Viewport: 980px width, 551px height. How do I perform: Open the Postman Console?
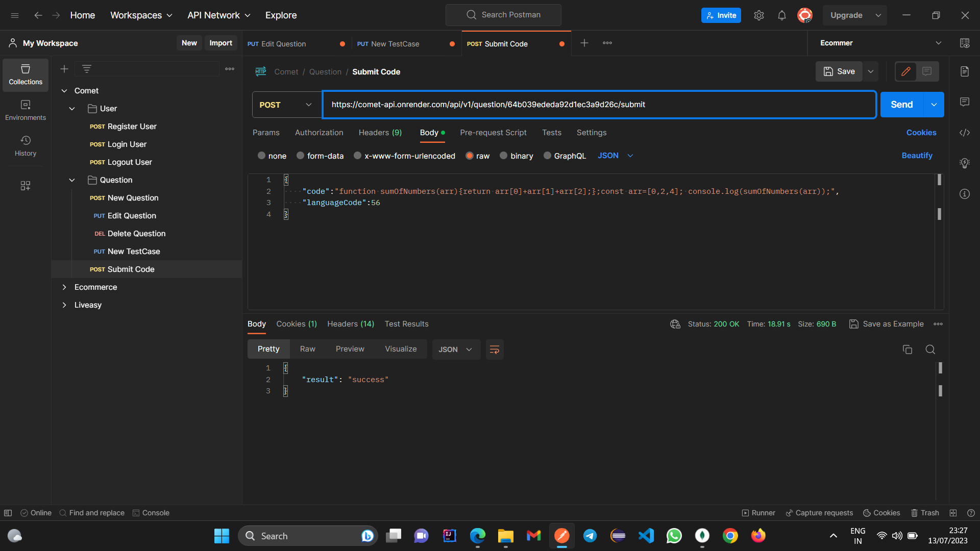coord(151,513)
